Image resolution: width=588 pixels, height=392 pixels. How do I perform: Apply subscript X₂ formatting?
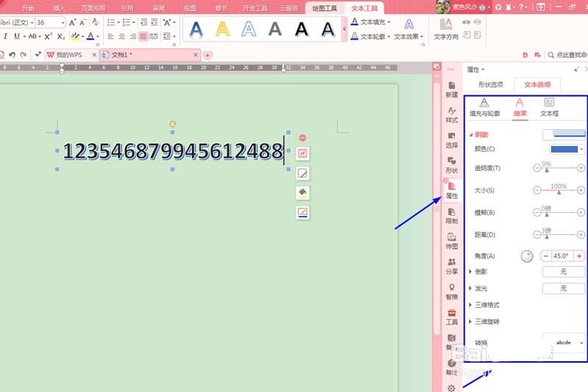click(61, 36)
